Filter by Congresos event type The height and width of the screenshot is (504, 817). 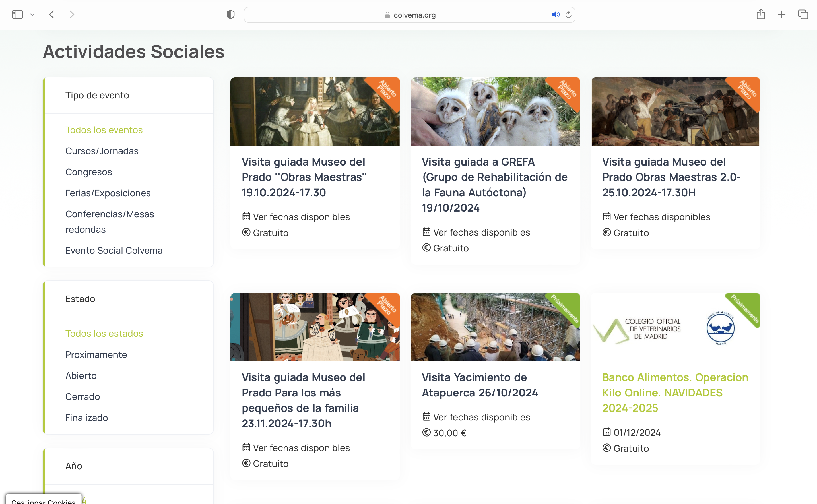pos(89,172)
